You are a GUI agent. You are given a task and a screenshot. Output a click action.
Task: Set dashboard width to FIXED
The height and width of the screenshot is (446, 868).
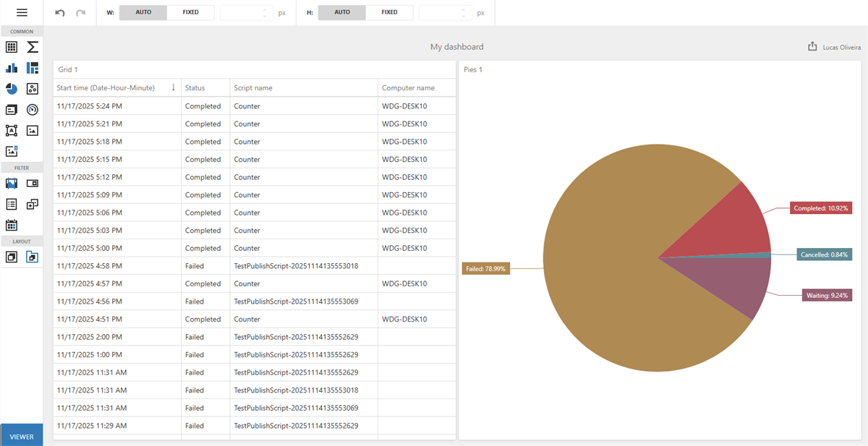[x=190, y=12]
